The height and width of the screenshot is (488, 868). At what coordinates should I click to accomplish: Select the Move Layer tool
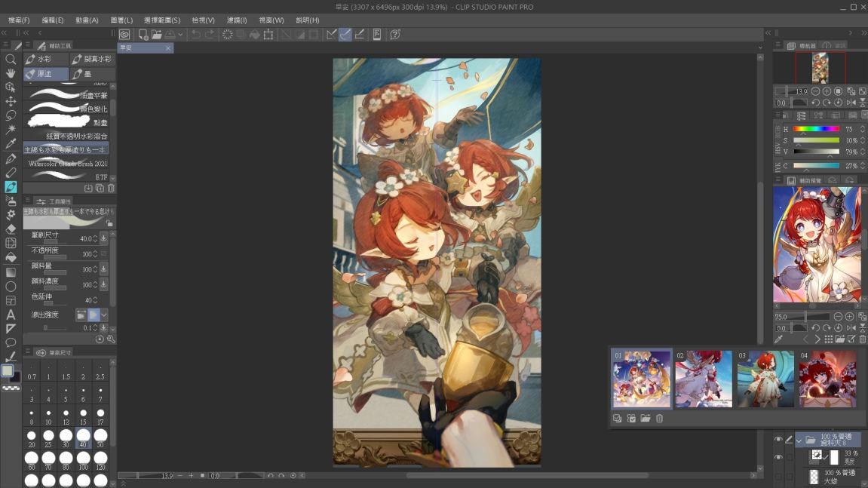[11, 101]
